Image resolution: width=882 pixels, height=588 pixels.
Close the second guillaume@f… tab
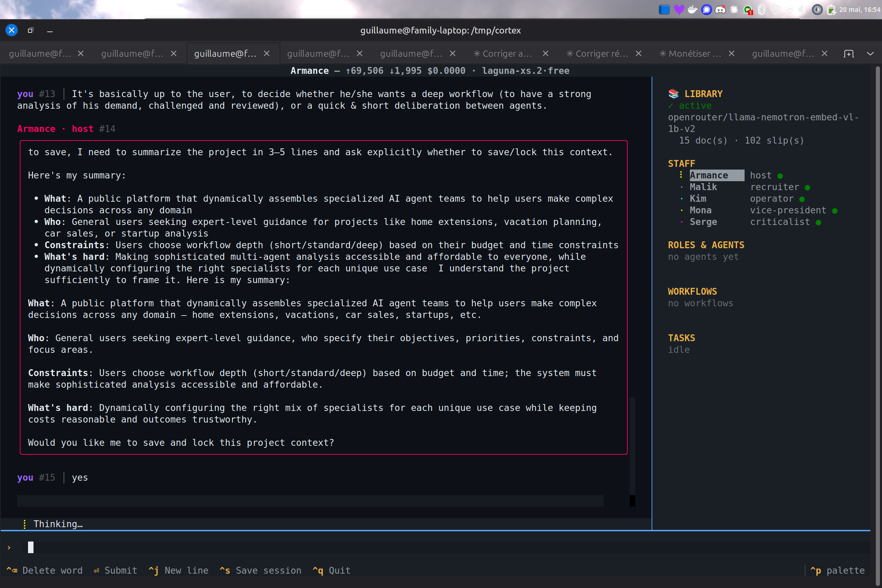point(174,54)
